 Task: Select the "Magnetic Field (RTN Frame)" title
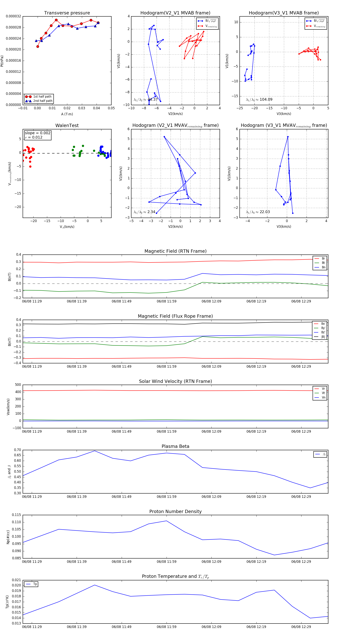pos(175,251)
